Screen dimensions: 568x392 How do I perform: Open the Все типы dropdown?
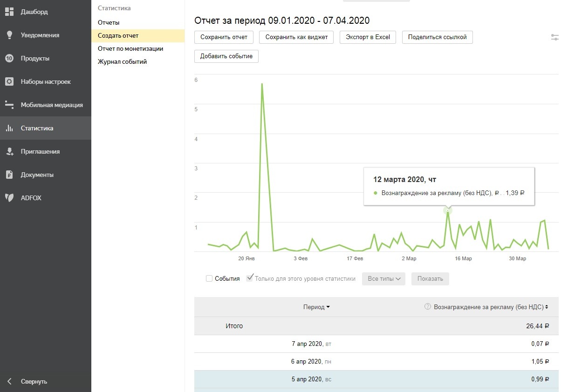(383, 279)
